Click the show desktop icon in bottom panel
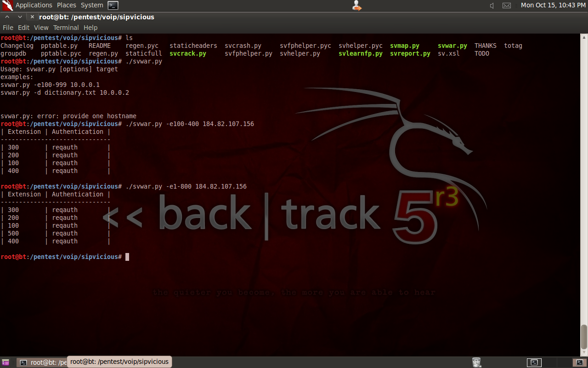 (6, 362)
